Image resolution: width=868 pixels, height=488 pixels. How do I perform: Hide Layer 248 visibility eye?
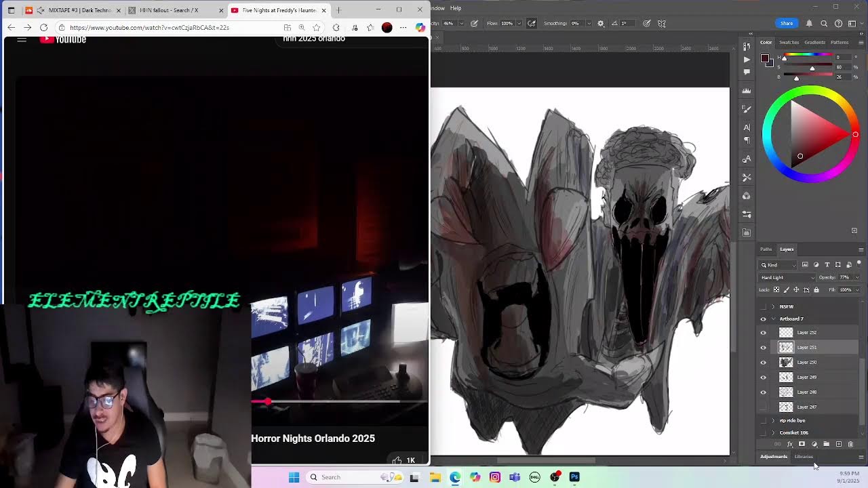point(763,392)
